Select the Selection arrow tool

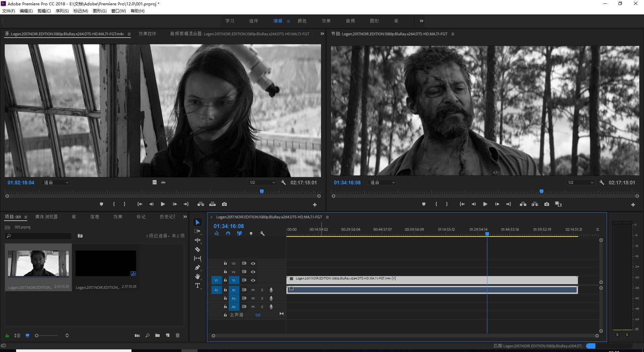(198, 222)
